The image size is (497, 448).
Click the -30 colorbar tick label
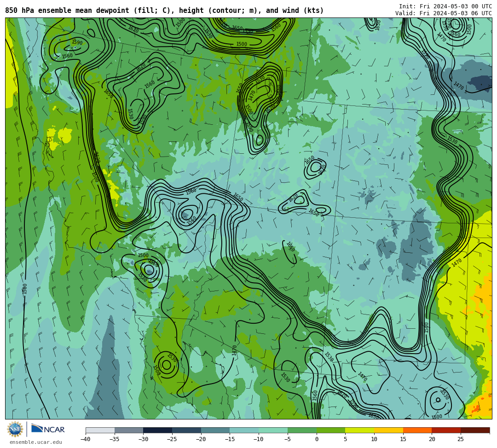[143, 439]
